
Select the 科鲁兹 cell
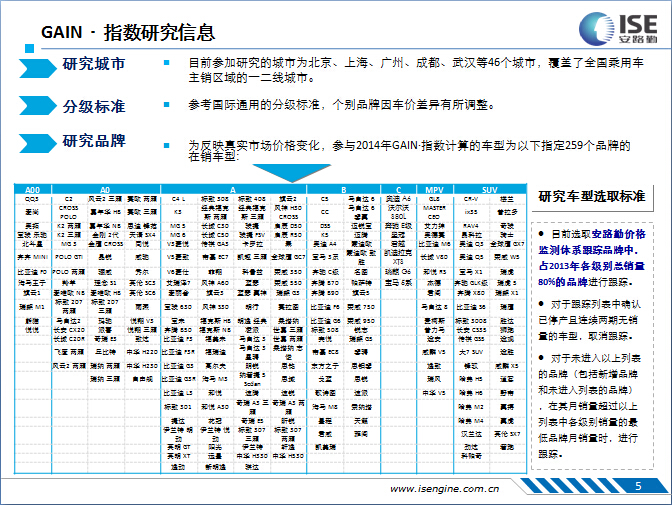click(252, 272)
